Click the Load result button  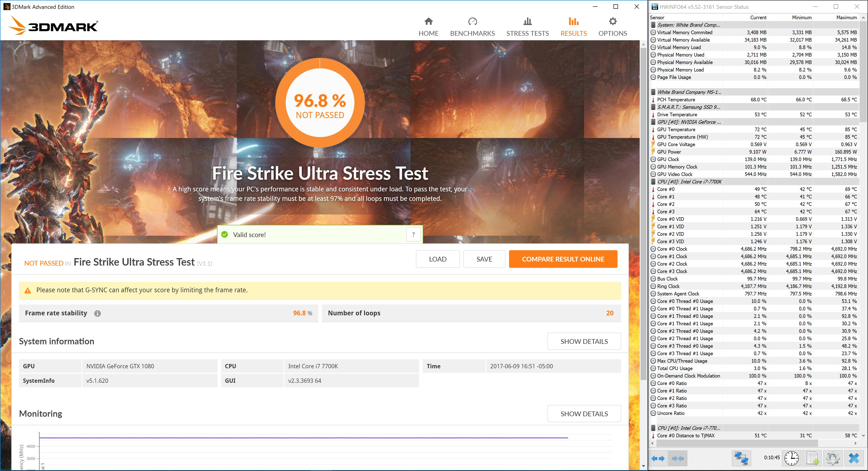[x=437, y=259]
